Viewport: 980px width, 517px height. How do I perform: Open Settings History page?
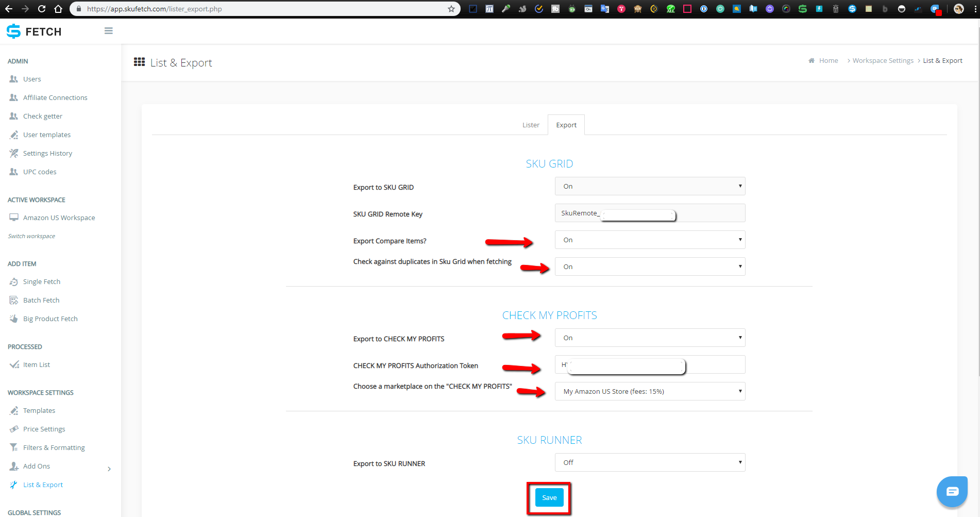(x=47, y=153)
